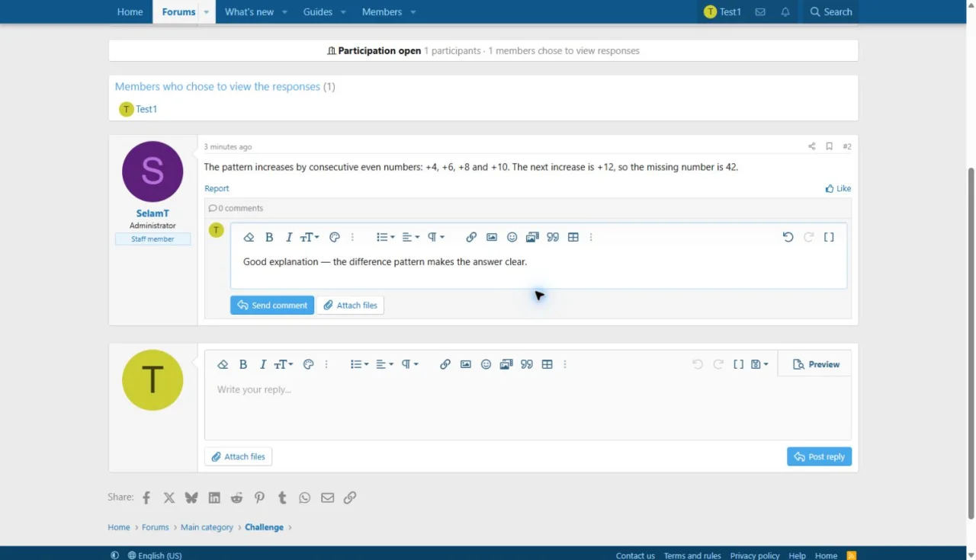Open the Guides tab
The image size is (976, 560).
point(318,12)
